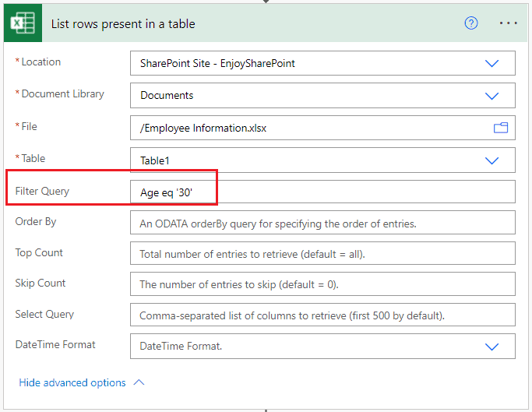Click the Skip Count input field

pyautogui.click(x=322, y=283)
